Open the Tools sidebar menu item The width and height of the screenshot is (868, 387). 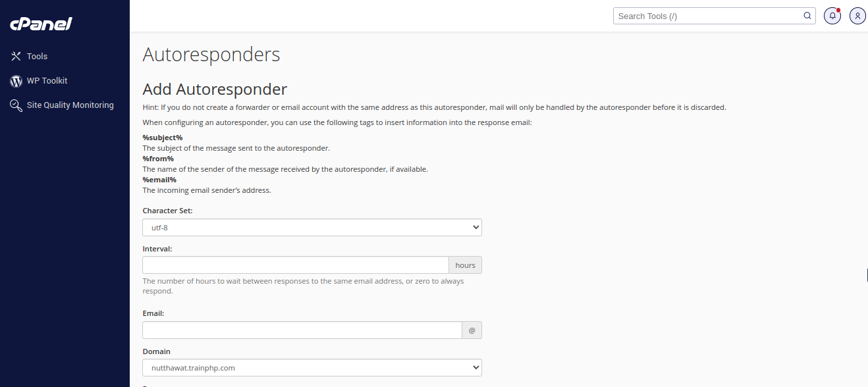coord(37,57)
